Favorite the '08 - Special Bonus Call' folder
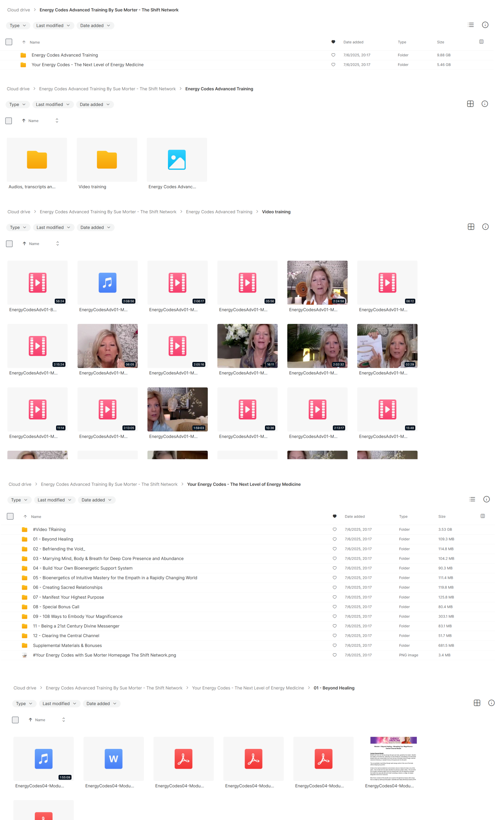Image resolution: width=504 pixels, height=820 pixels. [x=334, y=607]
